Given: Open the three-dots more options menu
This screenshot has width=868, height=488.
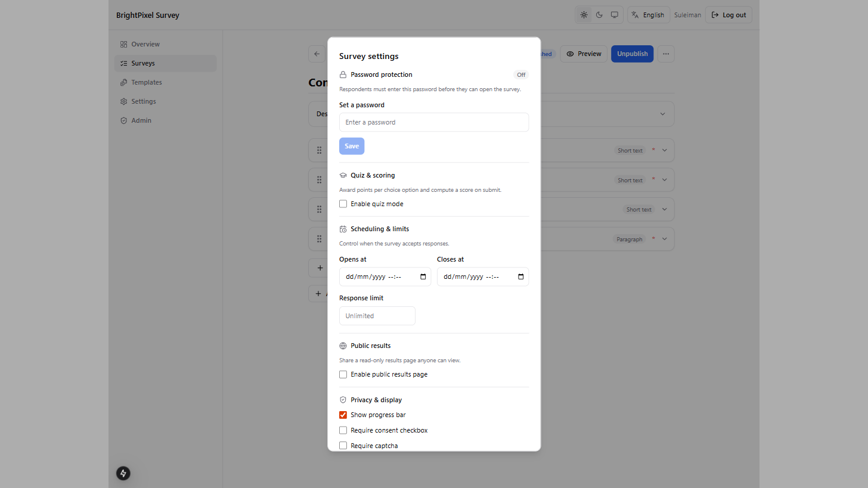Looking at the screenshot, I should click(666, 54).
